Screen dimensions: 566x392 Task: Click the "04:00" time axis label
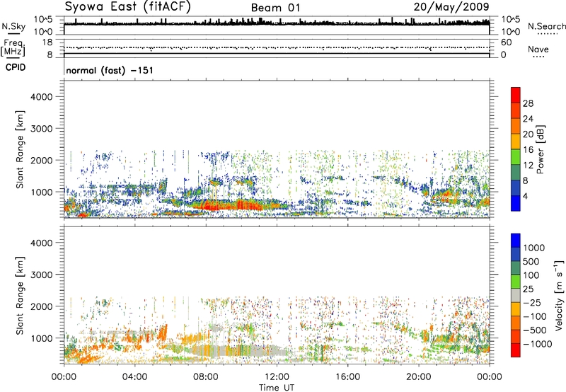tap(135, 377)
